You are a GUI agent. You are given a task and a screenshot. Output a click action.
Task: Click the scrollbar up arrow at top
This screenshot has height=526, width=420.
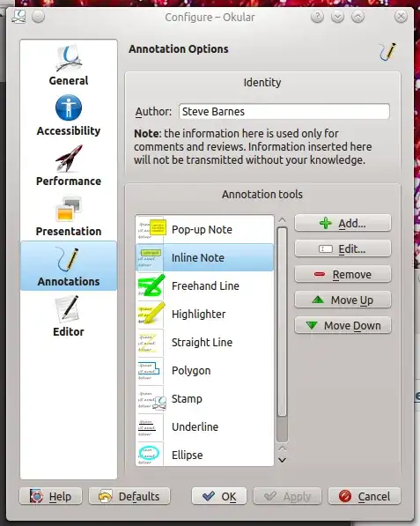(283, 220)
